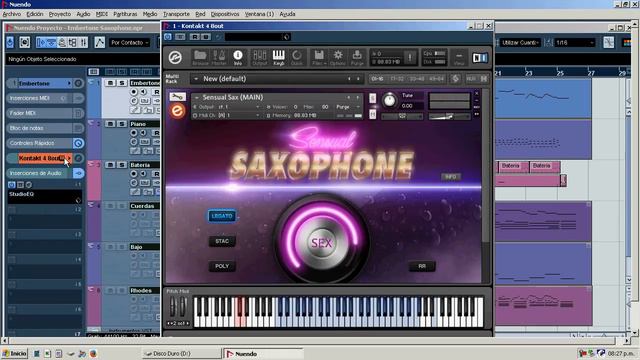Open Por Contacto dropdown in Nuendo toolbar

129,42
